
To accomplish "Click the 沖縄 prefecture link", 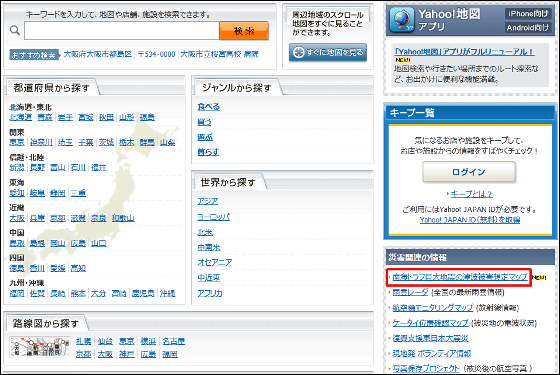I will [x=168, y=294].
